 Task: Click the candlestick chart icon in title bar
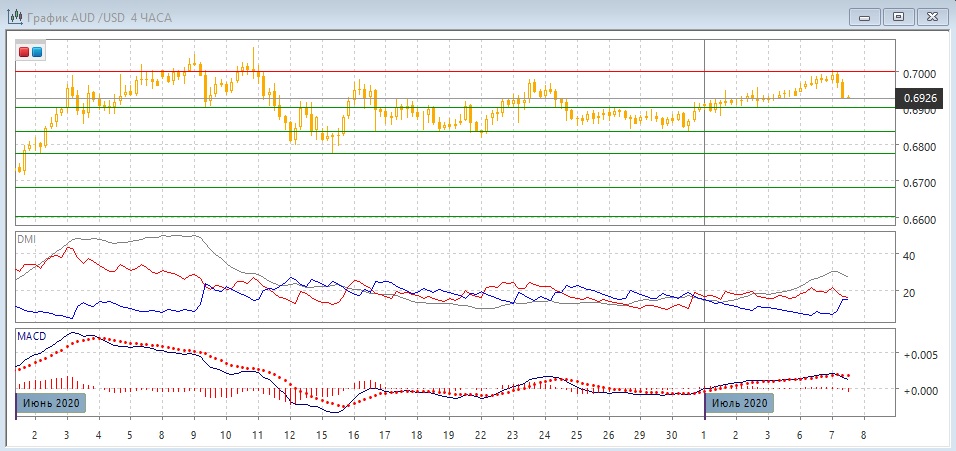[x=14, y=16]
